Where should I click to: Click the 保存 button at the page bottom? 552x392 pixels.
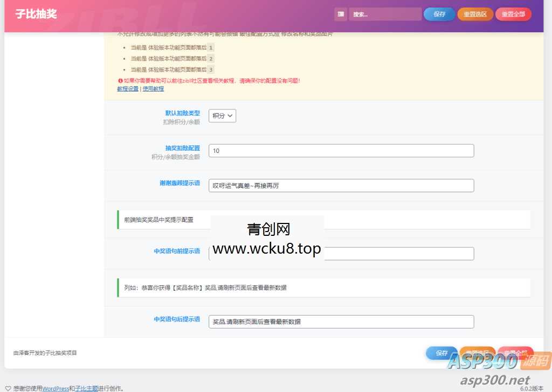(x=441, y=353)
